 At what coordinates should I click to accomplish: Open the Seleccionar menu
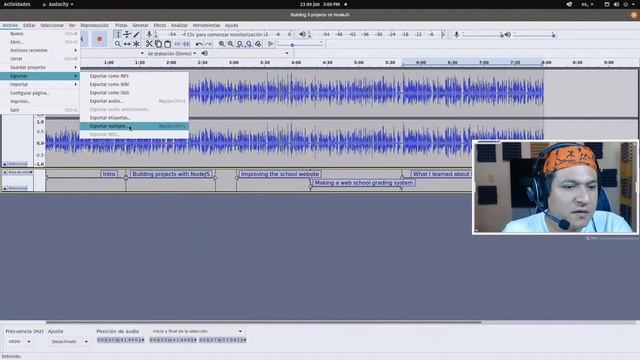pyautogui.click(x=52, y=25)
